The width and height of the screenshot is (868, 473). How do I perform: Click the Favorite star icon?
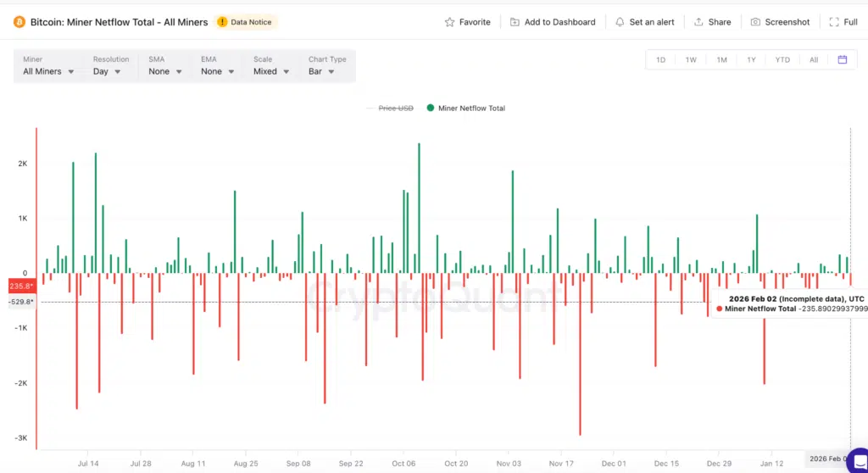450,22
